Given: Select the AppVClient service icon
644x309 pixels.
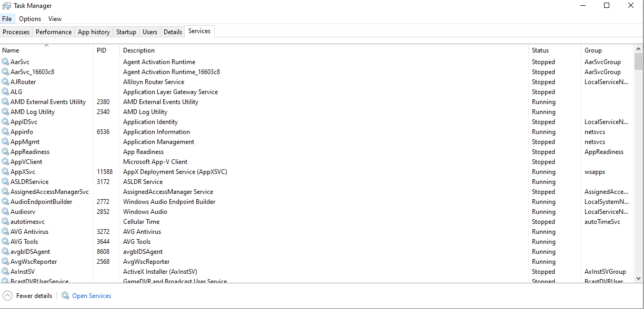Looking at the screenshot, I should (5, 162).
